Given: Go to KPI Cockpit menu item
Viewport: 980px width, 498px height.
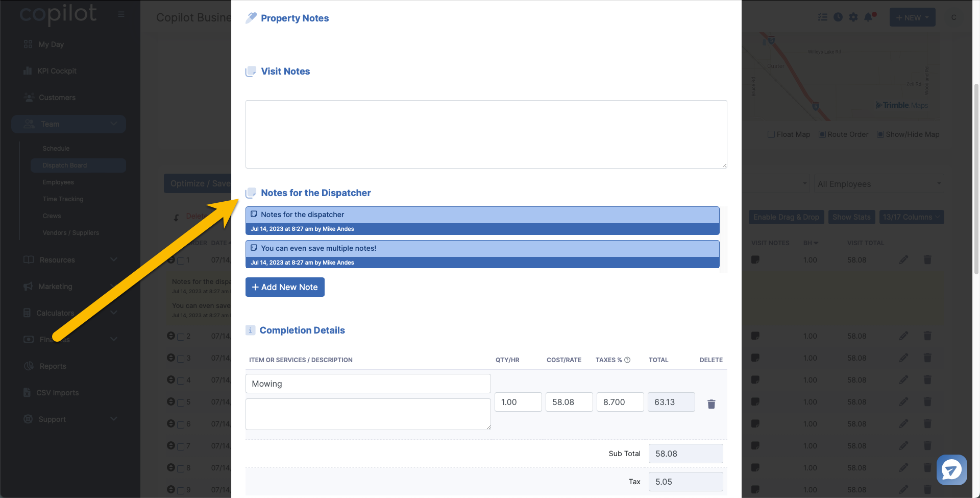Looking at the screenshot, I should click(x=57, y=71).
